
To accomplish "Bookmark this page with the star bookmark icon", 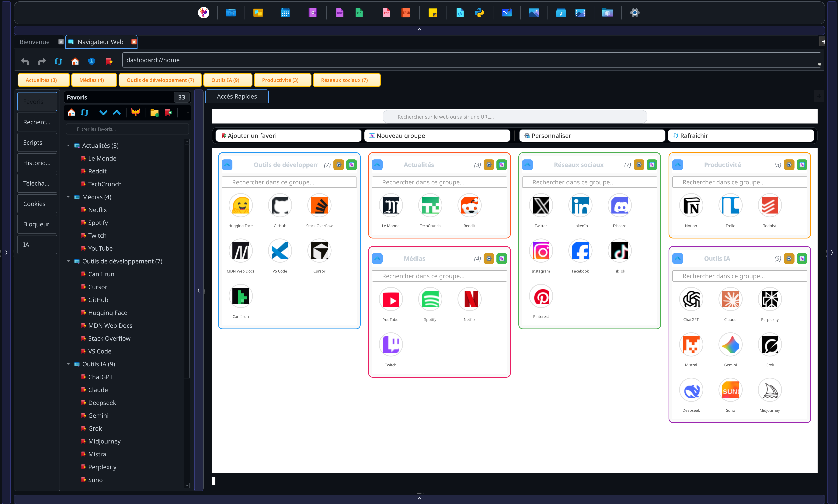I will [x=109, y=61].
